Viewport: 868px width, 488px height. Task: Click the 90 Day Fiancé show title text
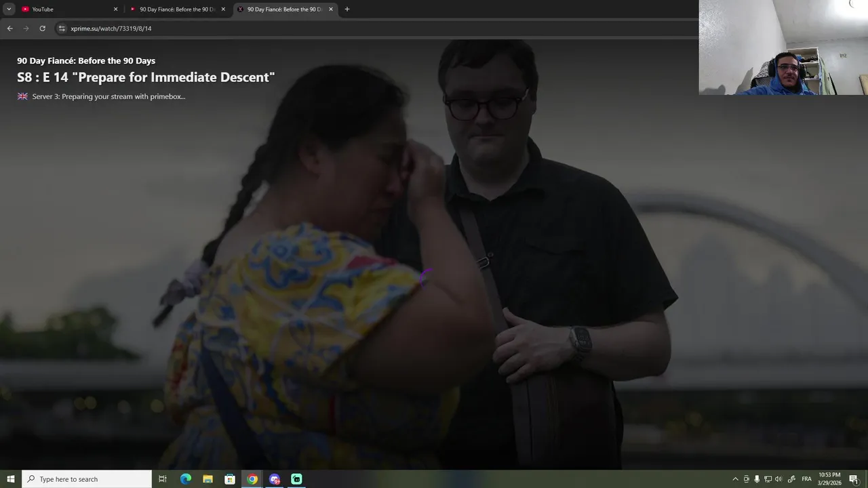point(86,61)
